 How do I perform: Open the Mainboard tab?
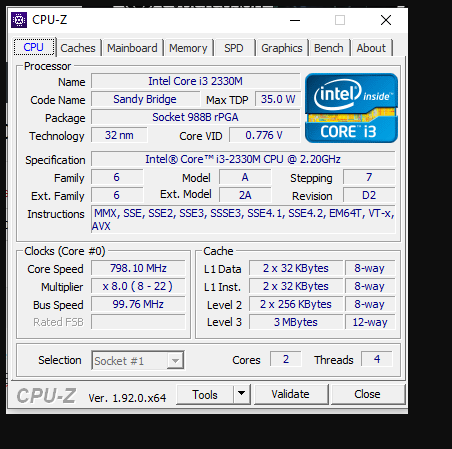click(132, 48)
